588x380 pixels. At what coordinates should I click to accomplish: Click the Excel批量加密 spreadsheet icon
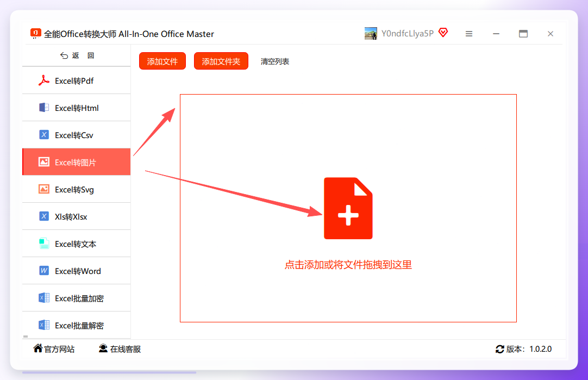(x=44, y=298)
